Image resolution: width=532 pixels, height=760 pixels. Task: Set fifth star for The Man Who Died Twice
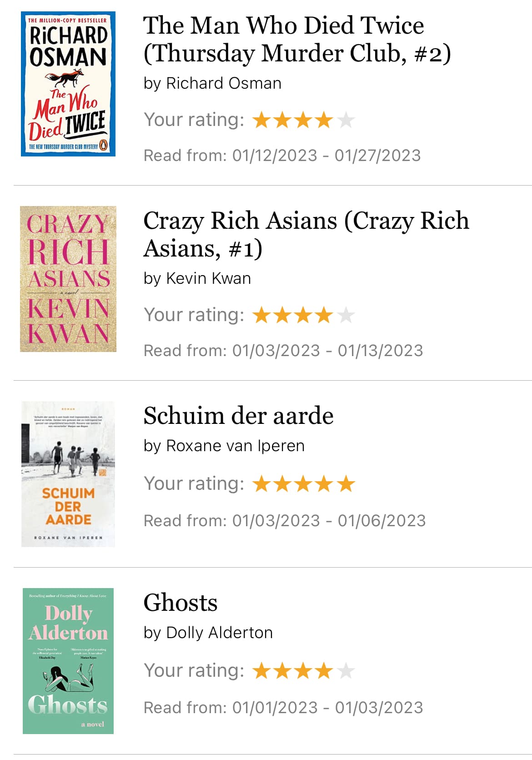(346, 120)
